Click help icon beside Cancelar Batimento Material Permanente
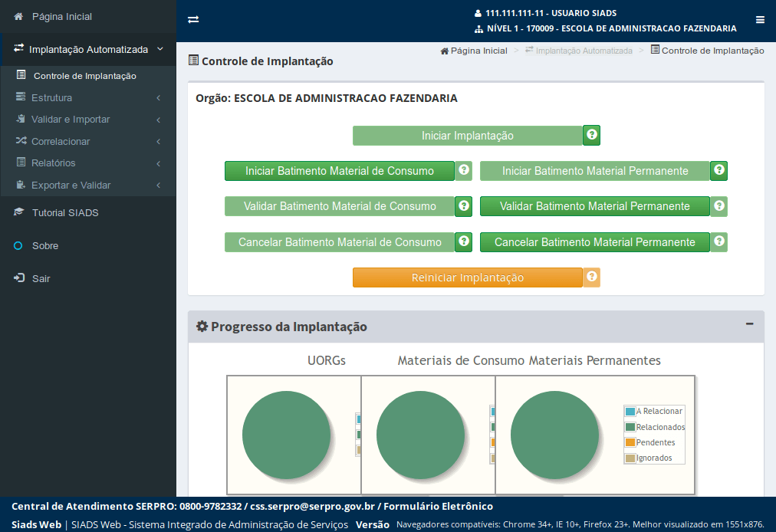The height and width of the screenshot is (532, 776). [719, 242]
